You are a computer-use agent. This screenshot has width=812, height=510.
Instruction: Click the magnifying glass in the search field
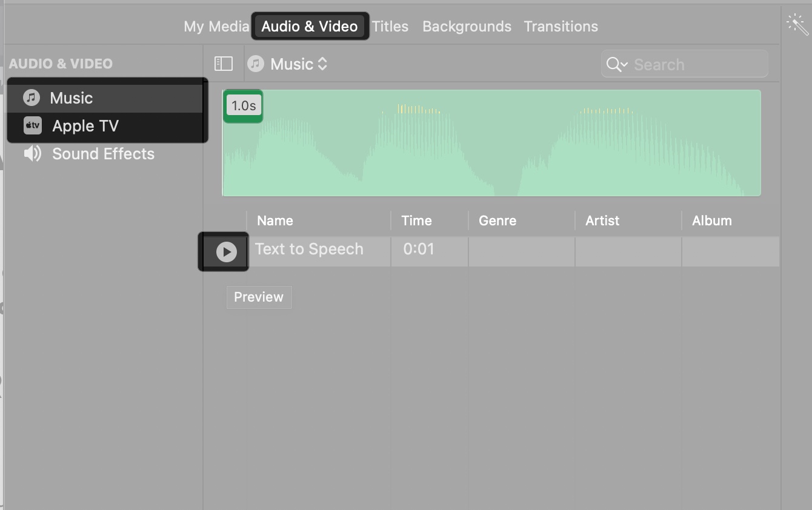coord(613,64)
